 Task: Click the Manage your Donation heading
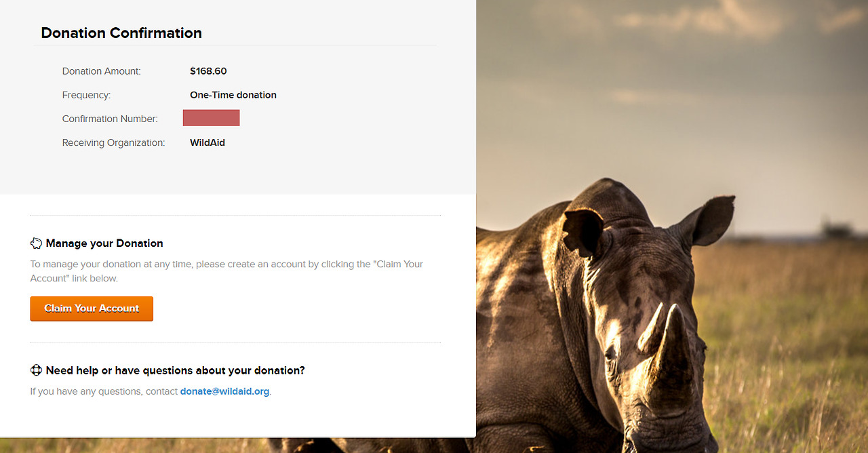click(104, 243)
